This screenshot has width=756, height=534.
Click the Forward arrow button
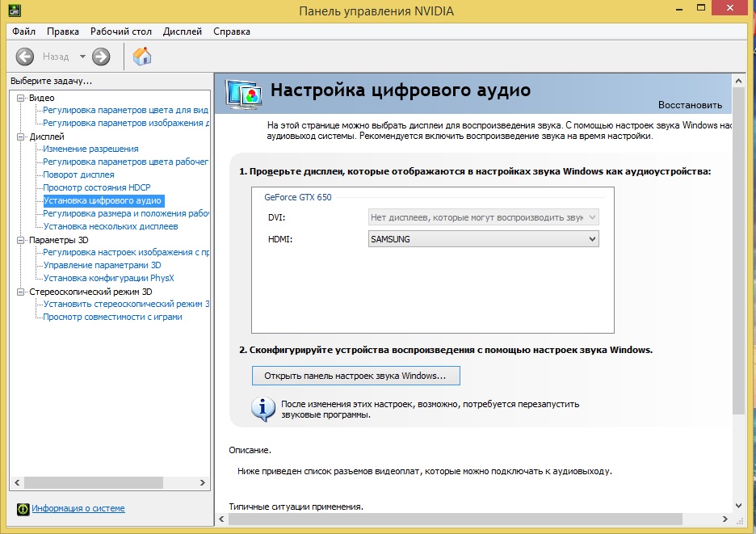coord(101,57)
